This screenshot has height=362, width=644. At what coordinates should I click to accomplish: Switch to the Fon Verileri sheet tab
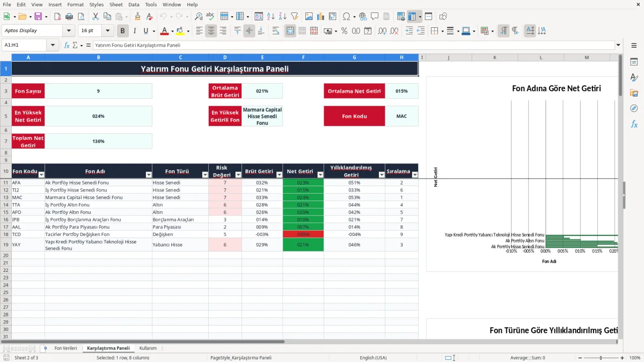pyautogui.click(x=65, y=348)
